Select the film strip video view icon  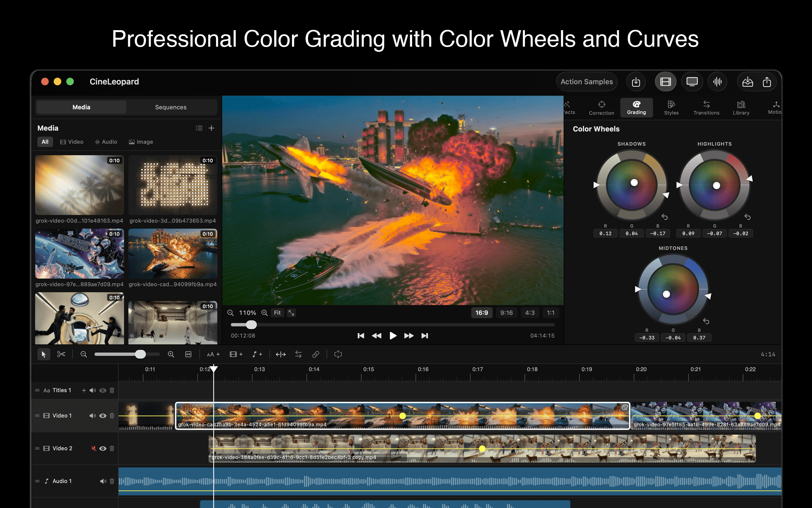click(665, 82)
